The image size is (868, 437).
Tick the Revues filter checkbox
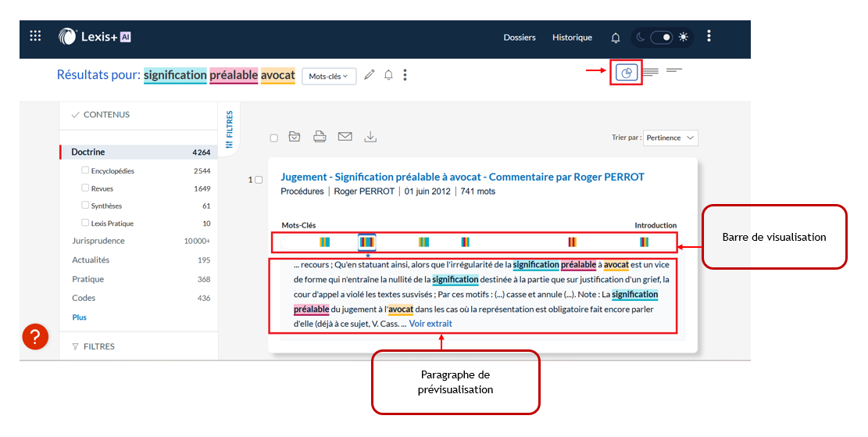coord(85,188)
